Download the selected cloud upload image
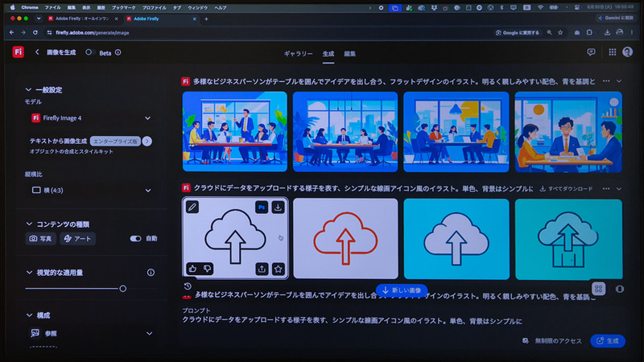 tap(278, 208)
